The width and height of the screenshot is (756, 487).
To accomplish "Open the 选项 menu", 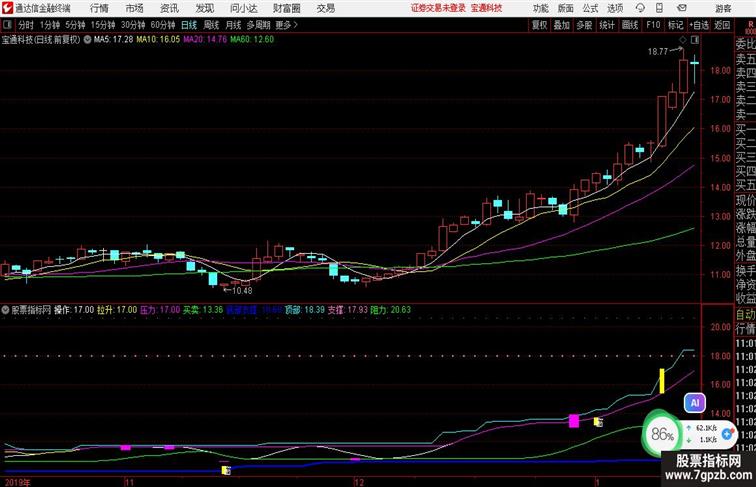I will tap(615, 8).
